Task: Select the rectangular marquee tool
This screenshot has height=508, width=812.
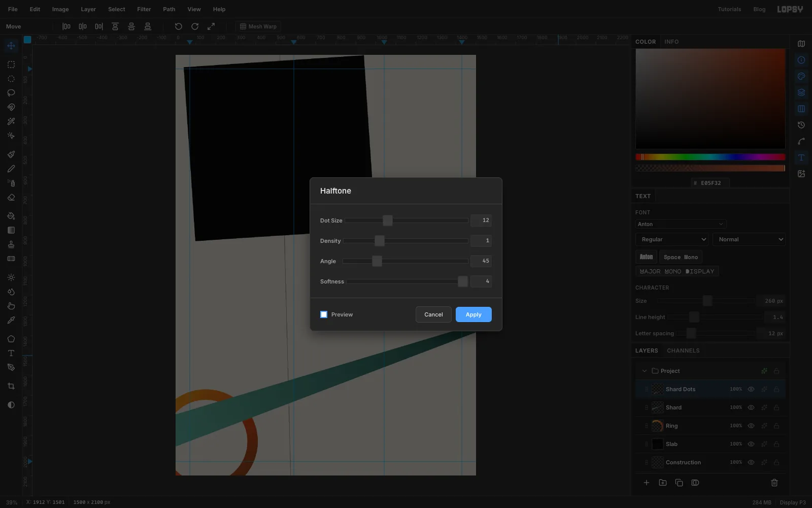Action: pos(11,65)
